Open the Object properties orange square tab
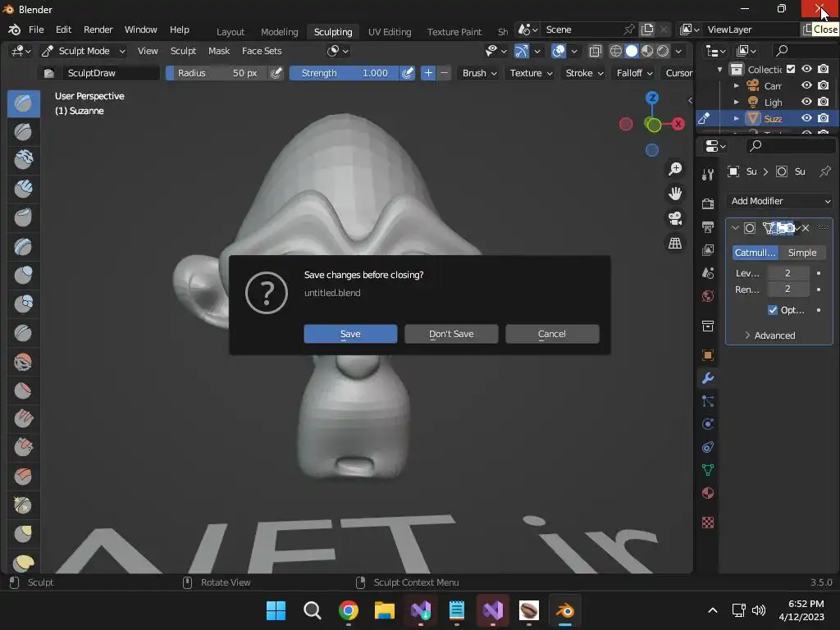The width and height of the screenshot is (840, 630). (x=708, y=354)
